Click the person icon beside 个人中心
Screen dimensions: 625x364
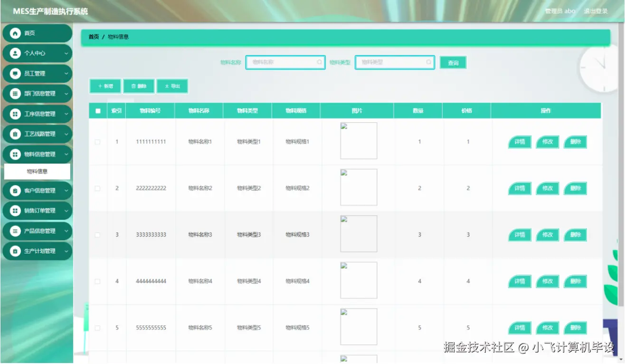tap(15, 53)
